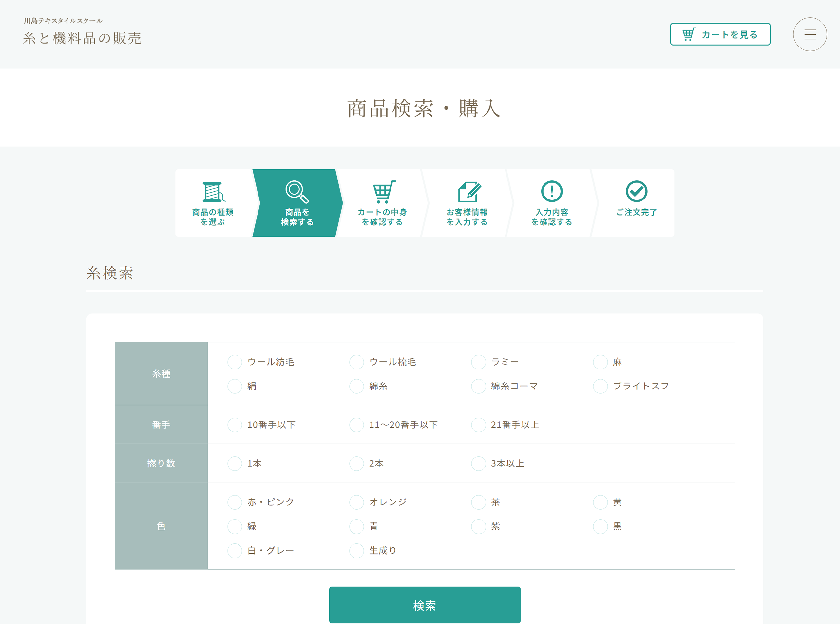Viewport: 840px width, 624px height.
Task: Open the hamburger menu at top right
Action: [810, 34]
